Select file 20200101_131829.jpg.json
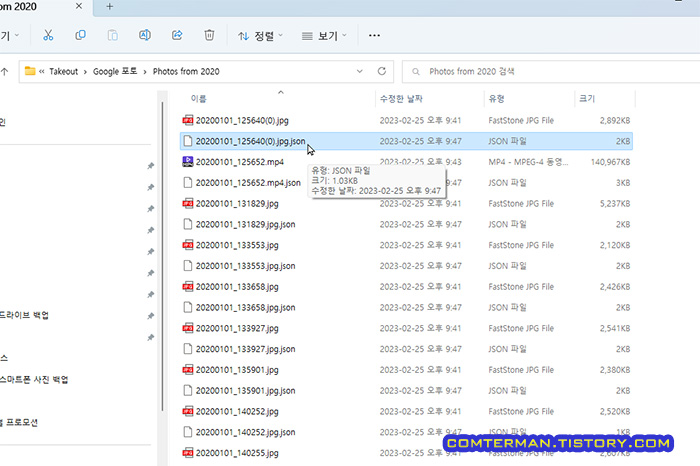Viewport: 700px width, 466px height. [x=406, y=224]
